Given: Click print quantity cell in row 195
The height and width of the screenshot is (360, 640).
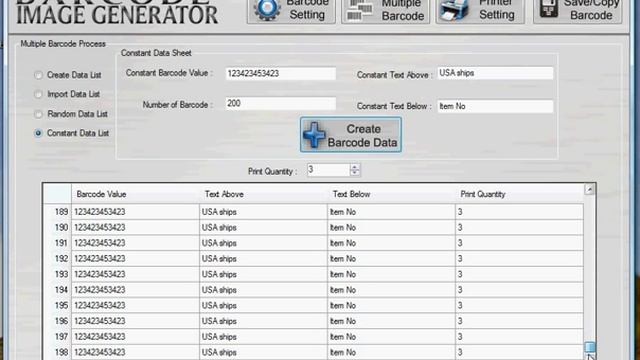Looking at the screenshot, I should pyautogui.click(x=519, y=305).
